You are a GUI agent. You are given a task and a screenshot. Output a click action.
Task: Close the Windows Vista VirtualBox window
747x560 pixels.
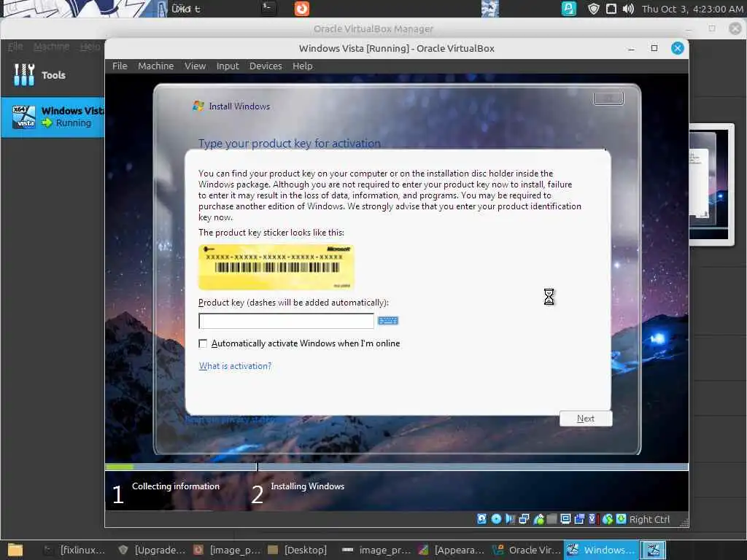pyautogui.click(x=678, y=48)
